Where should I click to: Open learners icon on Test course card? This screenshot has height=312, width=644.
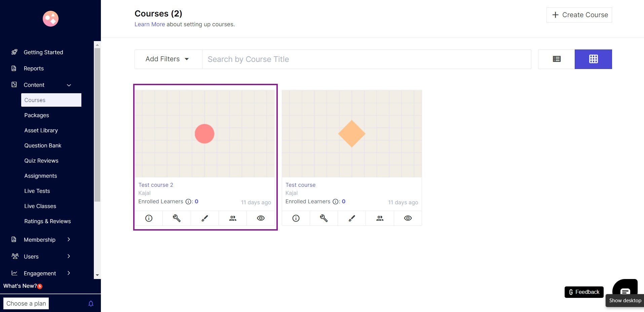[380, 218]
